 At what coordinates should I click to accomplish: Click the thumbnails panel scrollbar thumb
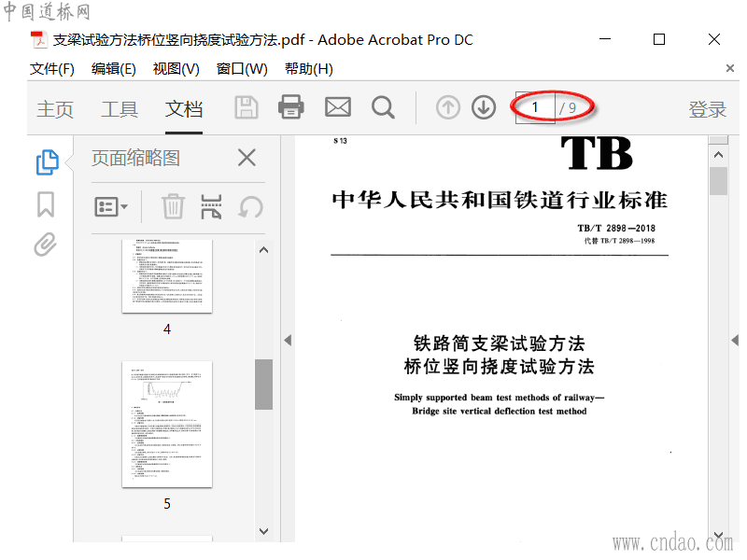coord(263,385)
